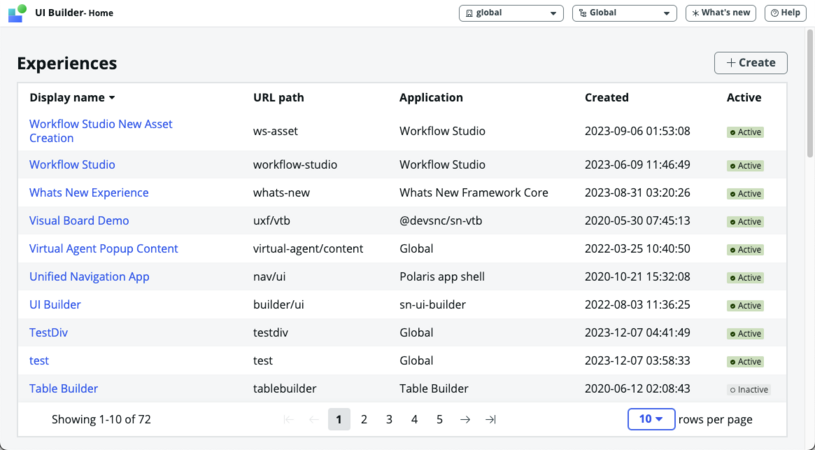Jump to last page arrow icon
The height and width of the screenshot is (450, 815).
point(491,419)
